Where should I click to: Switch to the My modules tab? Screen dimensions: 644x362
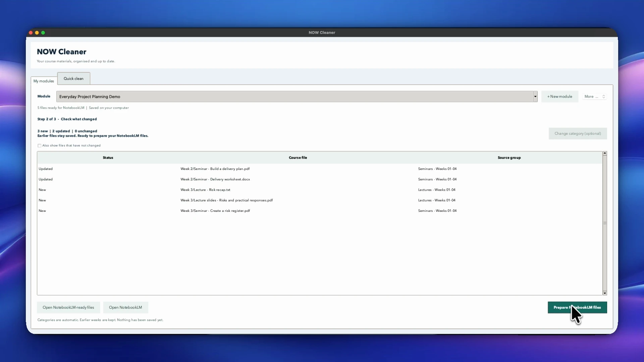point(44,81)
